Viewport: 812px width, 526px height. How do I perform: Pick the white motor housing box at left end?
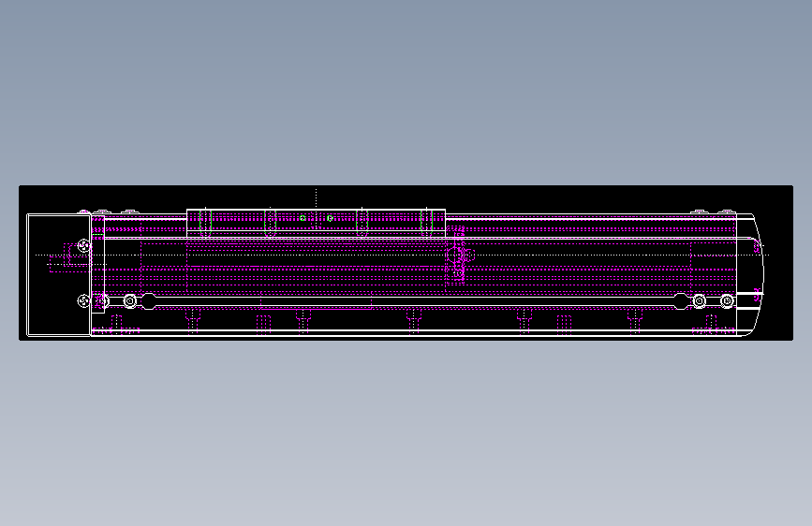coord(59,275)
